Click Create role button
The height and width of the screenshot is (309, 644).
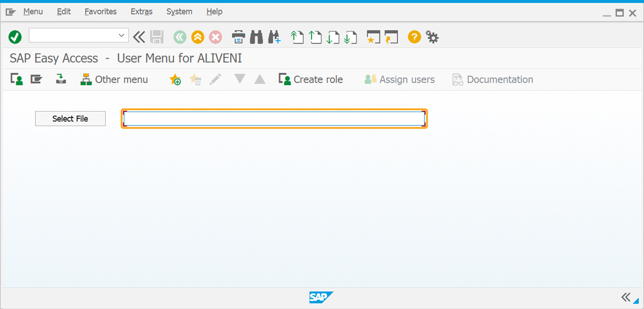310,79
